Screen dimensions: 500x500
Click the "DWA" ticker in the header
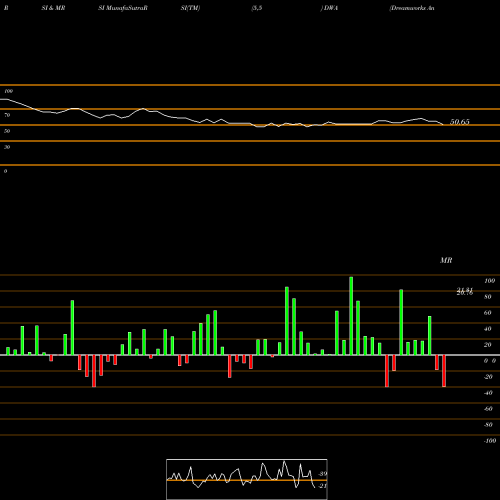click(x=331, y=8)
